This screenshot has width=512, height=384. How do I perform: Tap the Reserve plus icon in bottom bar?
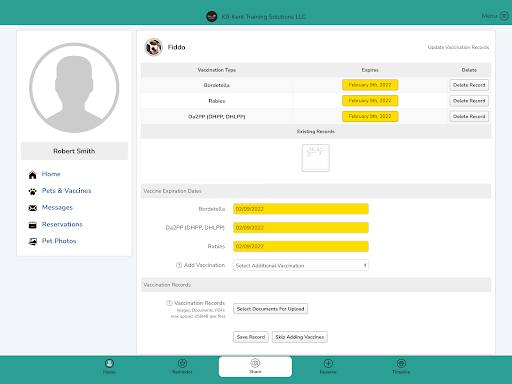point(328,363)
